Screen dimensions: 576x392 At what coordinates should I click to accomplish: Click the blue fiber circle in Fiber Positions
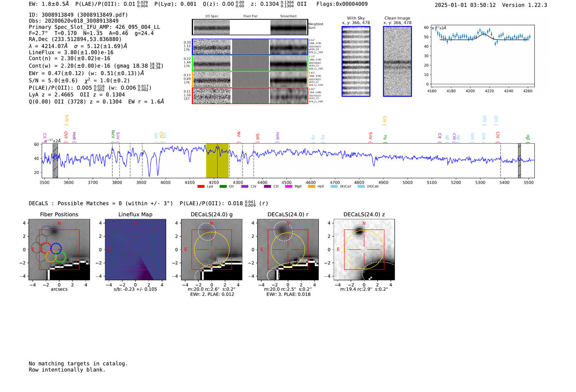[x=56, y=248]
